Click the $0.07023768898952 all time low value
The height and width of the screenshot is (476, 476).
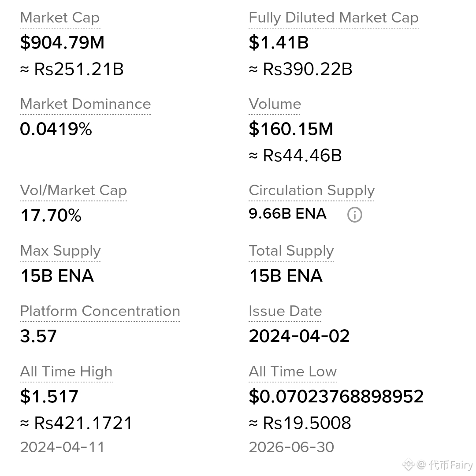336,396
